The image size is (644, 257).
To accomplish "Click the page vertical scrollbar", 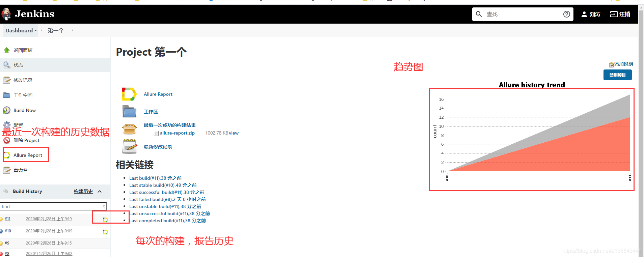I will click(x=641, y=131).
